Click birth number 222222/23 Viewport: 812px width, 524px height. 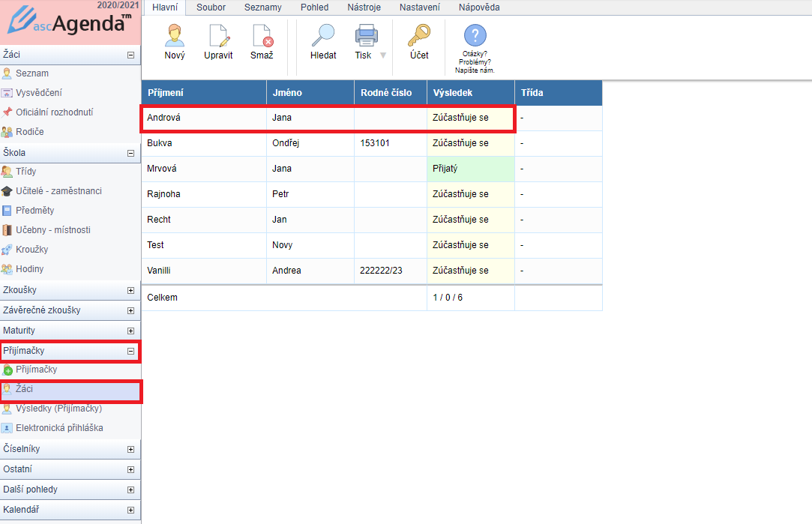[x=381, y=271]
